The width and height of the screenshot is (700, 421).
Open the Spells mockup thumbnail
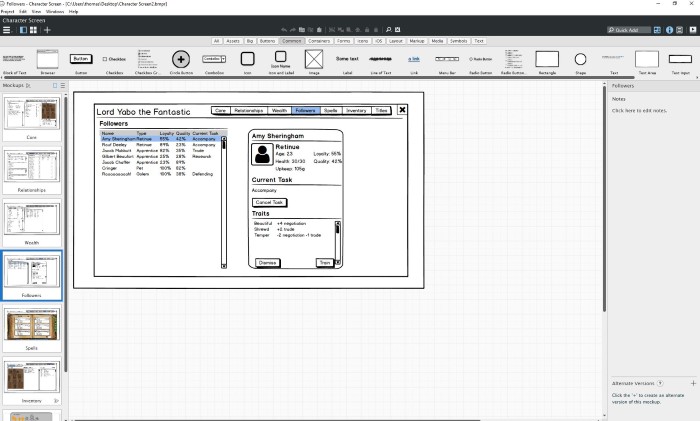pos(32,328)
